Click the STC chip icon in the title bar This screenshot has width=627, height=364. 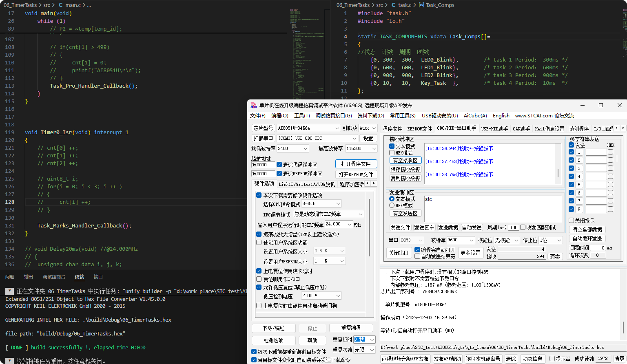tap(253, 105)
